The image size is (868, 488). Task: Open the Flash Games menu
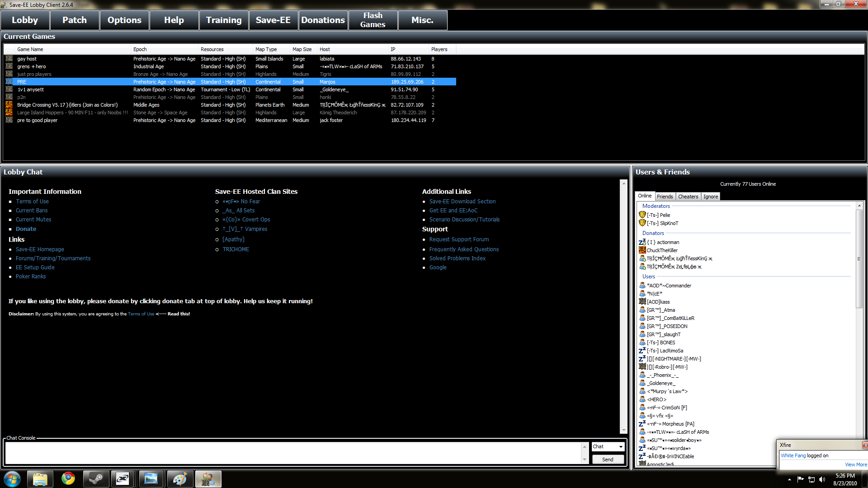point(373,20)
